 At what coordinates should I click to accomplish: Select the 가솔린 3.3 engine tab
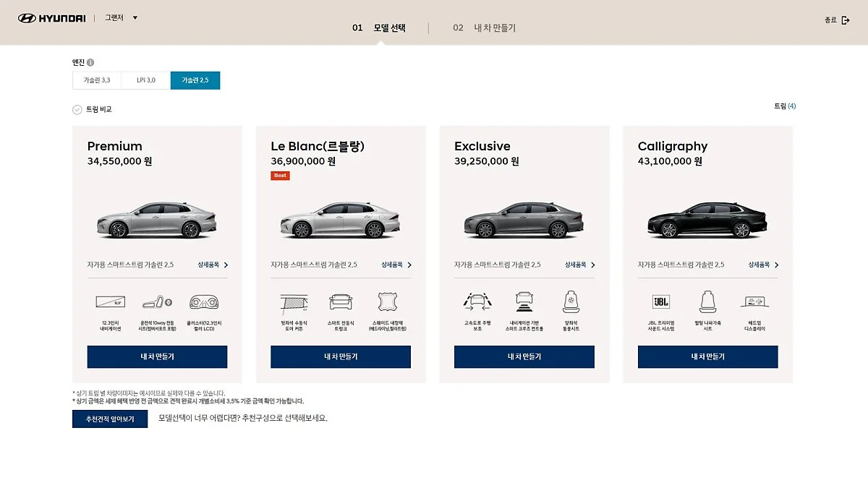pyautogui.click(x=97, y=80)
